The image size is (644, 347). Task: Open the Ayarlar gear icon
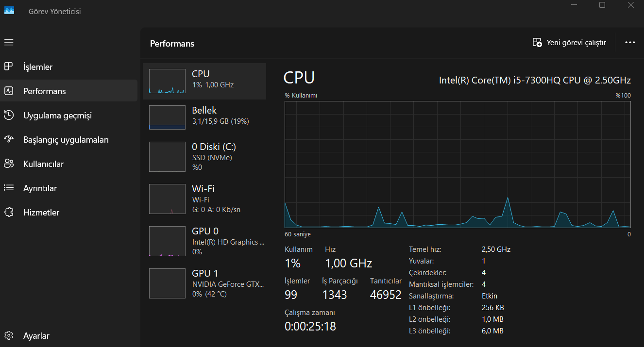(x=9, y=335)
